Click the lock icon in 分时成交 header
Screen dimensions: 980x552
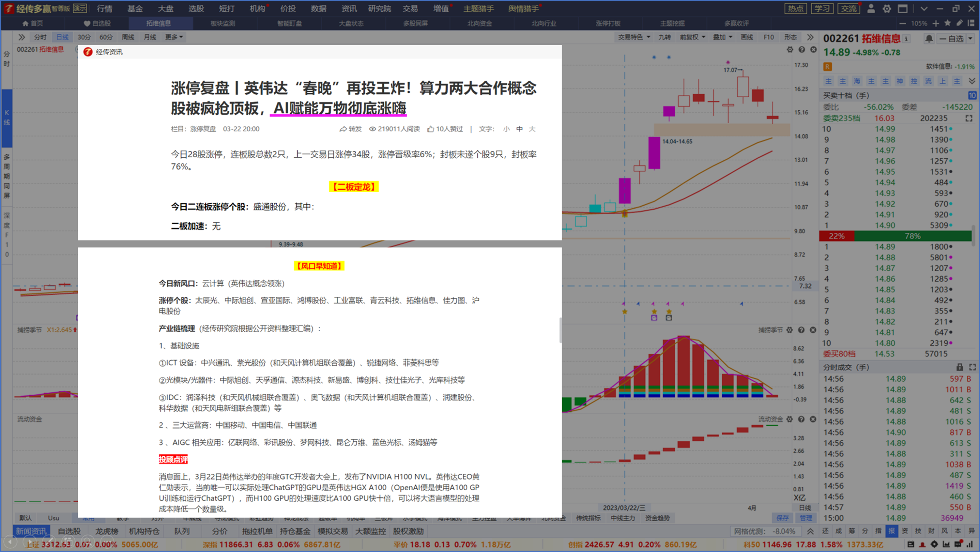(x=960, y=367)
